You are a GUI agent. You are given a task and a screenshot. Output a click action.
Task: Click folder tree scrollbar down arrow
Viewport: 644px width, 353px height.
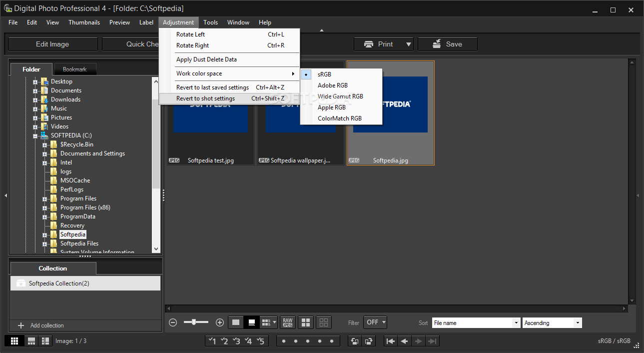tap(156, 248)
